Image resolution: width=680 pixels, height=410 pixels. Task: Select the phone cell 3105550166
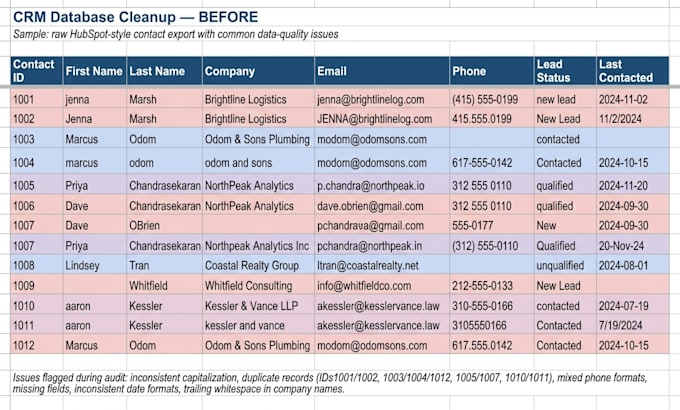coord(492,325)
